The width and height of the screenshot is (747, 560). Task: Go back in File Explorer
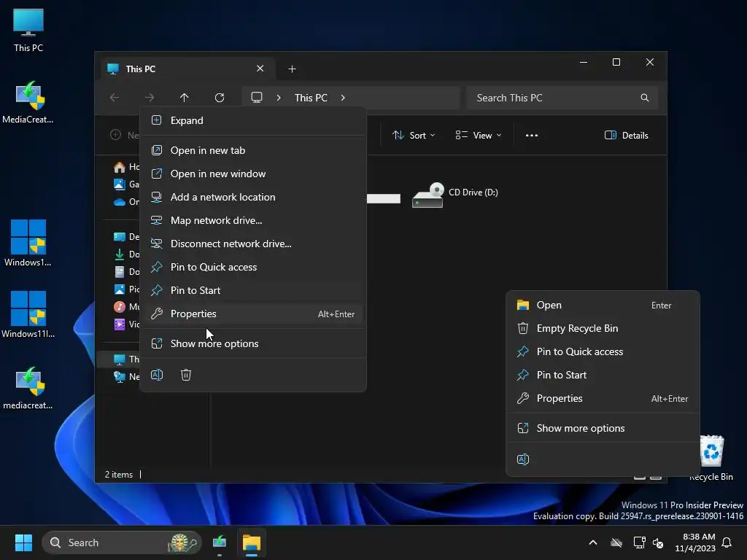[115, 98]
